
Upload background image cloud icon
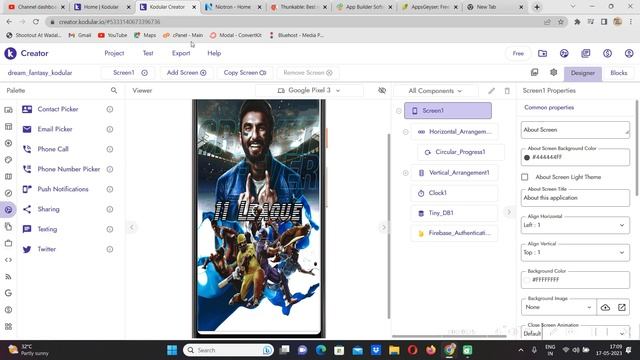[x=605, y=307]
